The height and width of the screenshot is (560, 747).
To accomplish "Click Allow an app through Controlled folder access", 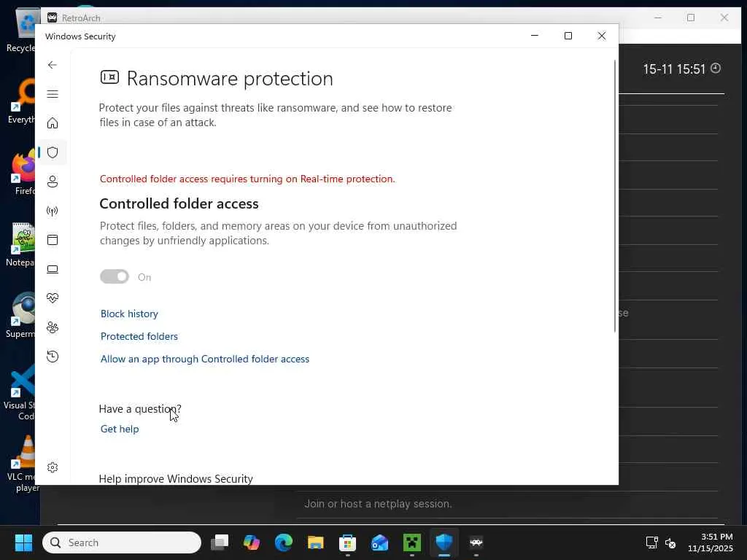I will (205, 359).
